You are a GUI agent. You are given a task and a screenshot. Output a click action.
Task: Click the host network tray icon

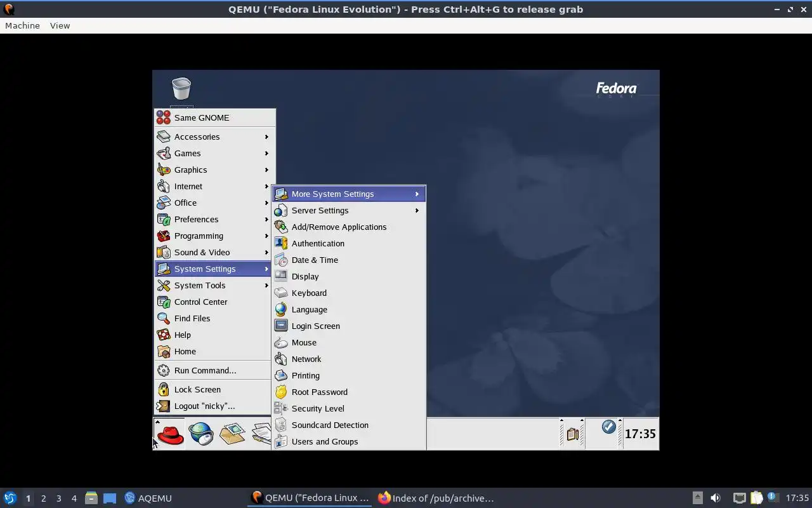(739, 498)
